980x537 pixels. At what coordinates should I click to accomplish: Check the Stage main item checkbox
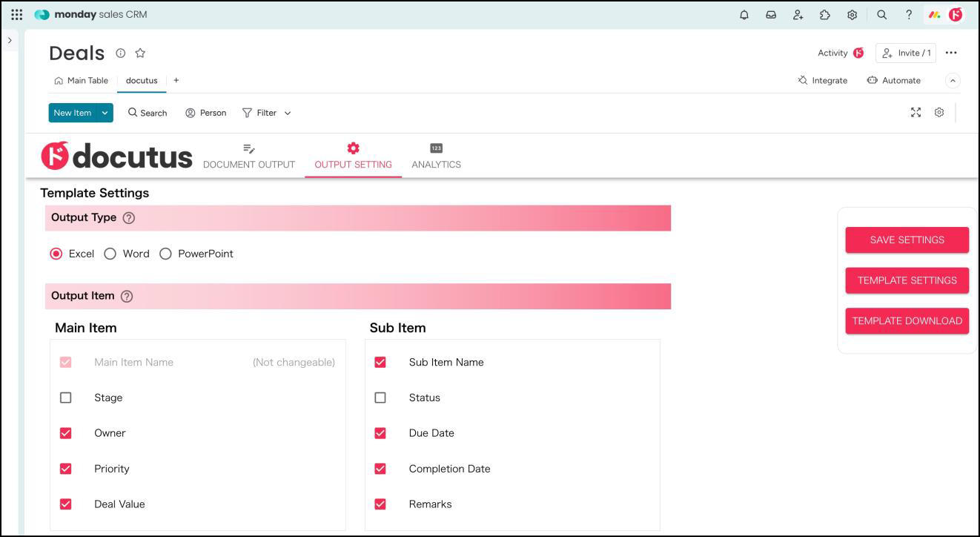[x=66, y=398]
